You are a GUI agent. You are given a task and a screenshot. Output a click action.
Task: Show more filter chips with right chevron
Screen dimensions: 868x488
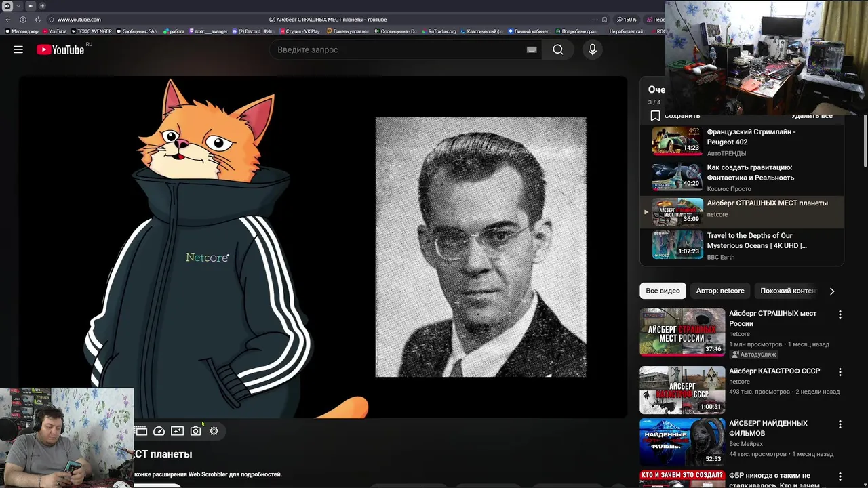tap(832, 291)
